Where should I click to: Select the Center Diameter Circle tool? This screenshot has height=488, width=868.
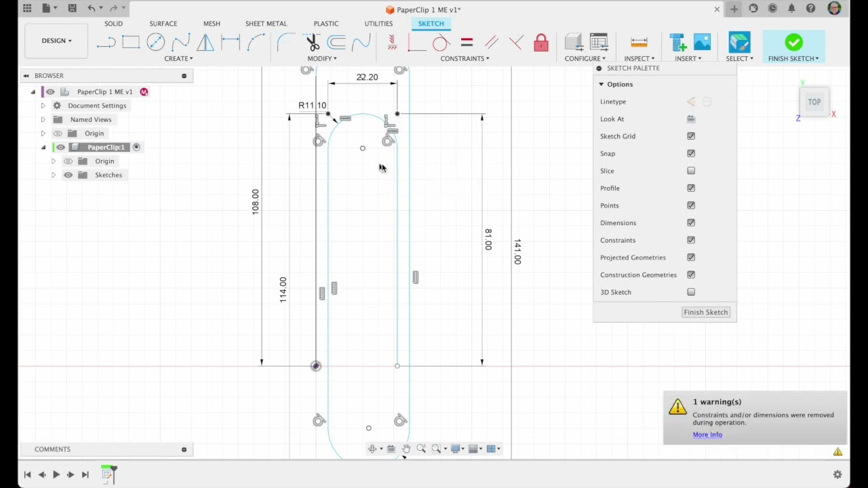tap(156, 43)
